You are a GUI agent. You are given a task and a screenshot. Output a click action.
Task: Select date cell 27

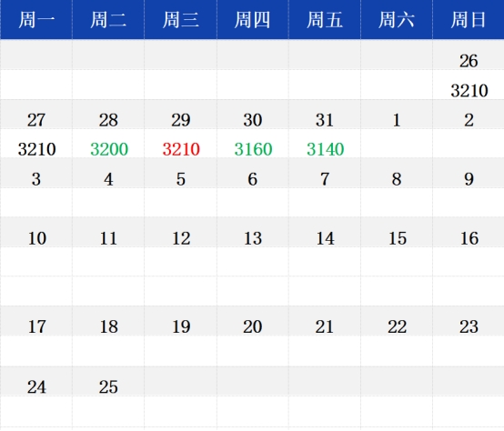(x=36, y=120)
